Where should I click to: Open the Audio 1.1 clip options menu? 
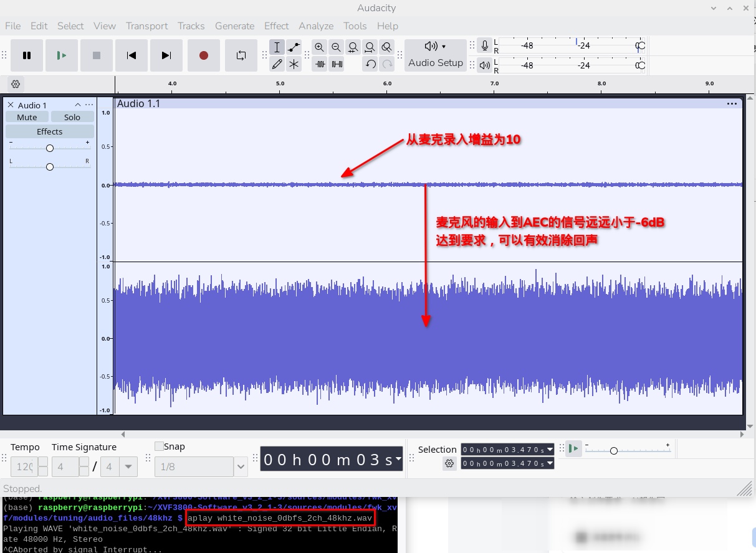coord(732,104)
